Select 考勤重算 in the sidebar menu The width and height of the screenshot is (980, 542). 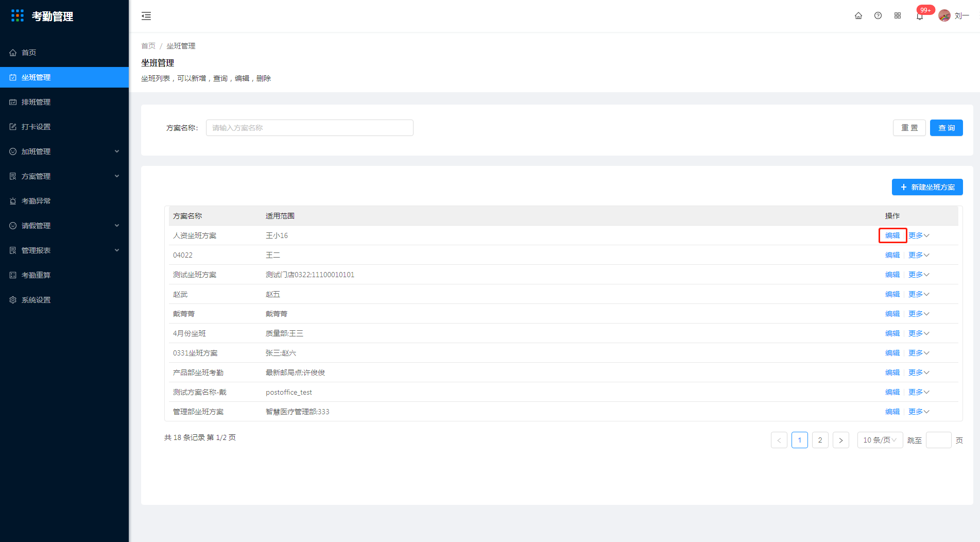tap(64, 275)
